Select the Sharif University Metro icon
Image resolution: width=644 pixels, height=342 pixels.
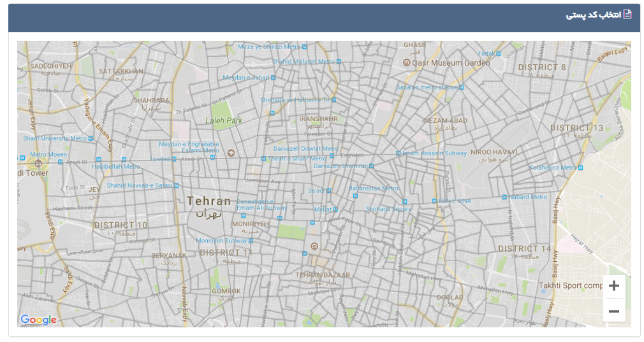(x=91, y=139)
